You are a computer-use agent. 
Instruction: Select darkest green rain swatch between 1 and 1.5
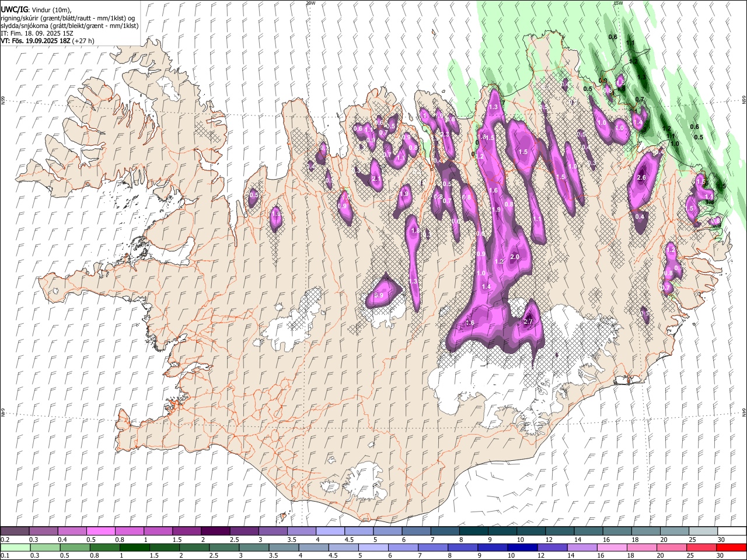pyautogui.click(x=134, y=548)
